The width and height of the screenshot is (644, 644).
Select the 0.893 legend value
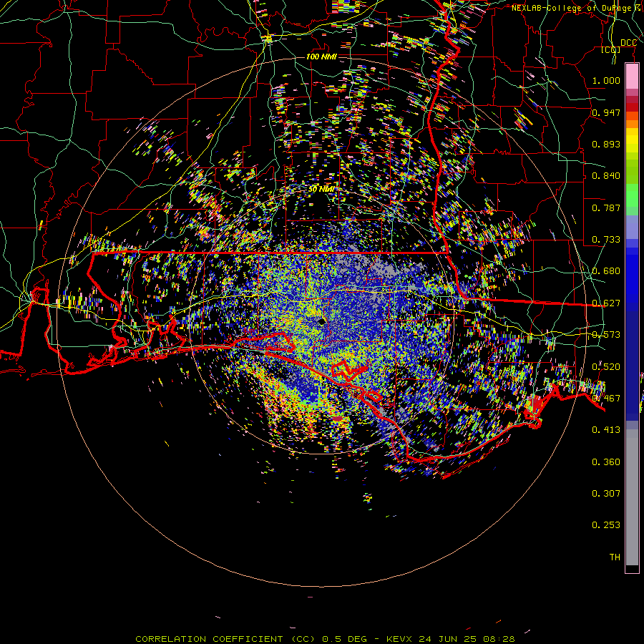(606, 144)
